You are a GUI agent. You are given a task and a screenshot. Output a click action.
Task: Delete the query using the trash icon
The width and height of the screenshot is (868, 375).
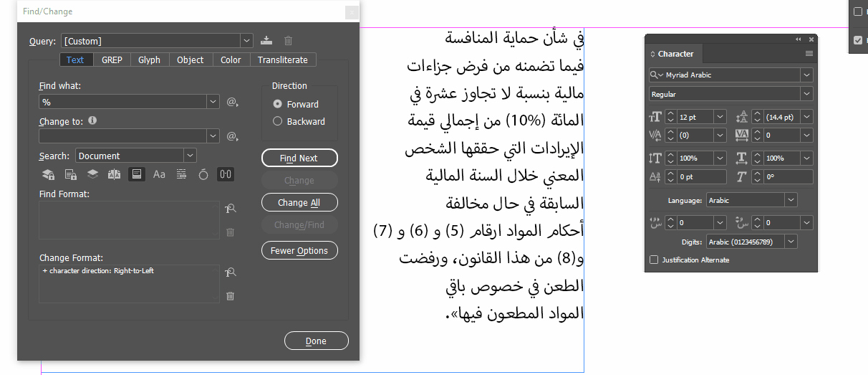[x=288, y=41]
